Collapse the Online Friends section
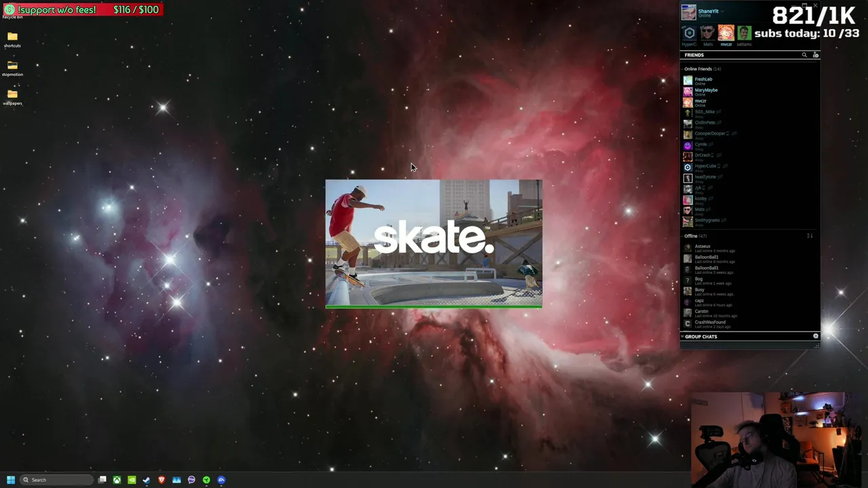868x488 pixels. point(701,69)
